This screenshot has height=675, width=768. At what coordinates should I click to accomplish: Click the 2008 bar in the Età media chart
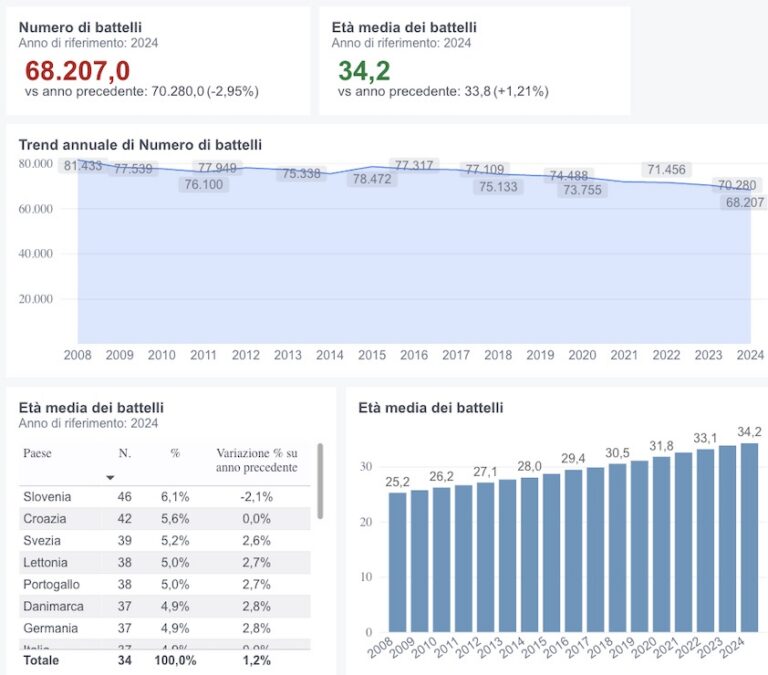[397, 562]
